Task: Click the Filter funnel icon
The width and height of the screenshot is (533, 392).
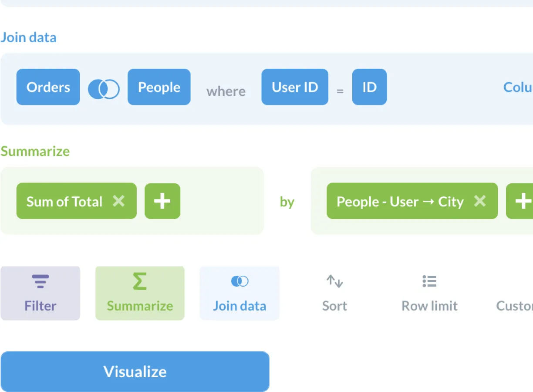Action: [x=40, y=281]
